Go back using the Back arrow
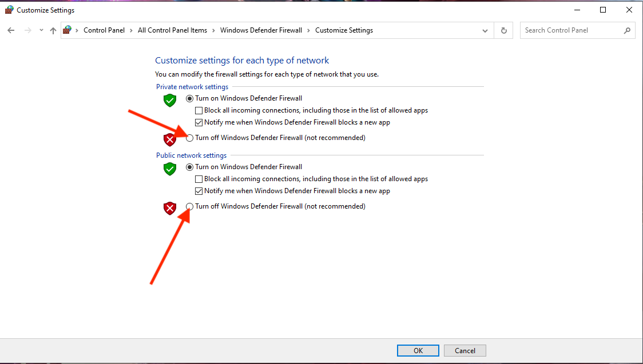The height and width of the screenshot is (364, 643). (11, 30)
